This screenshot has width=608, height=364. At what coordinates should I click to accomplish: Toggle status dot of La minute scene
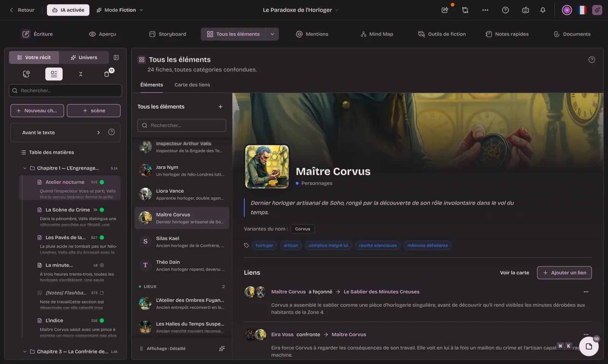(x=102, y=265)
